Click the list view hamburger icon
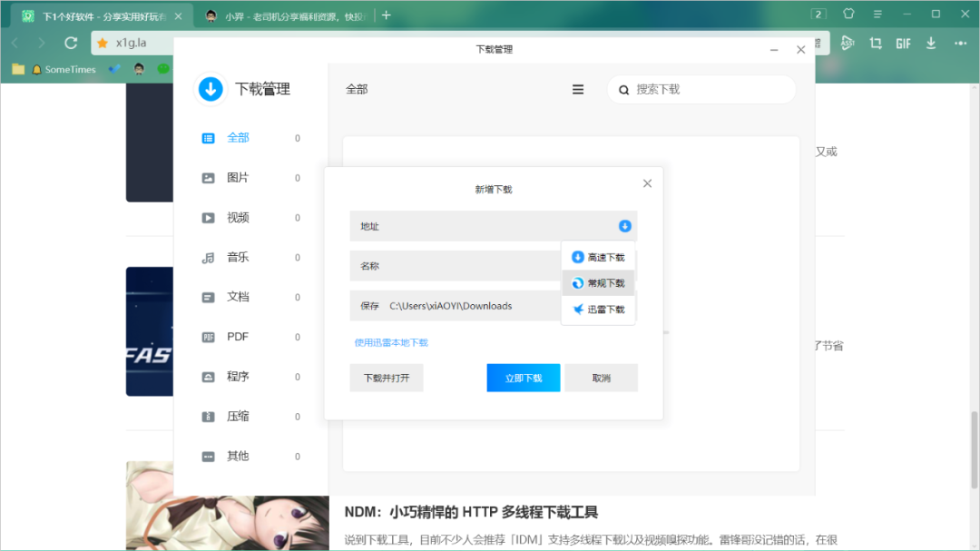 tap(578, 90)
